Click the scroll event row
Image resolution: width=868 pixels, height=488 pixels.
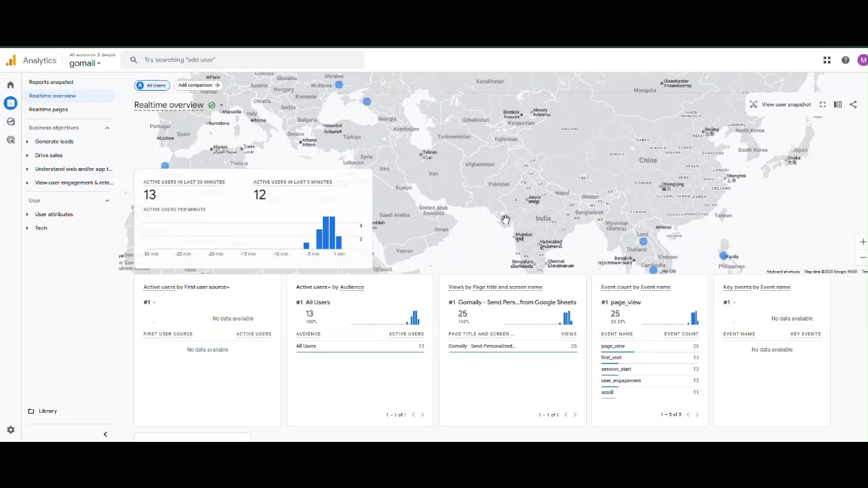pyautogui.click(x=650, y=392)
